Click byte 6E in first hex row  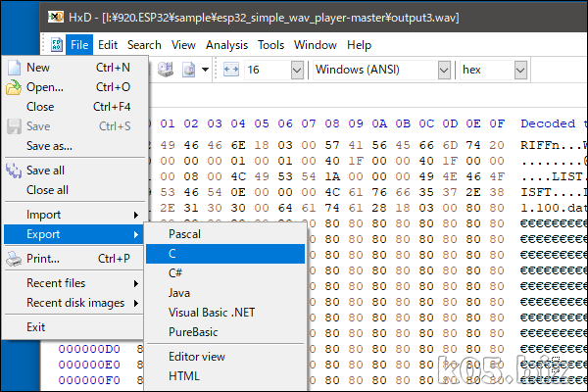point(238,145)
